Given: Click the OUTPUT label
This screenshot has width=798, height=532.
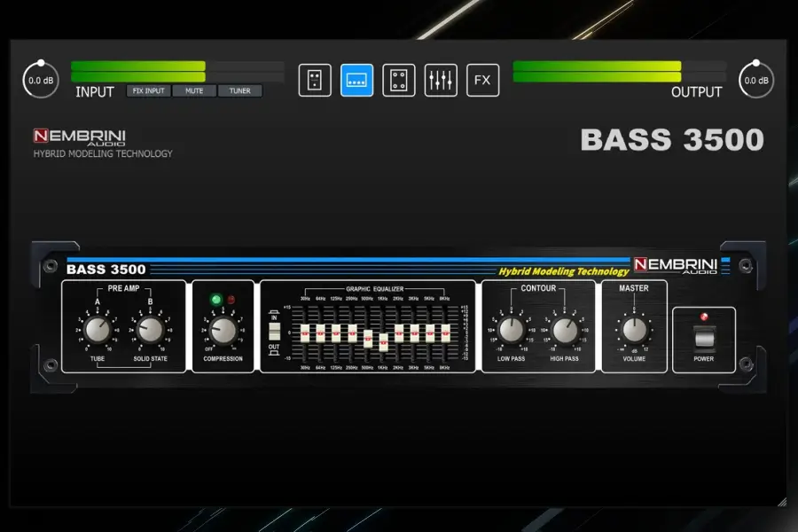Looking at the screenshot, I should coord(696,92).
